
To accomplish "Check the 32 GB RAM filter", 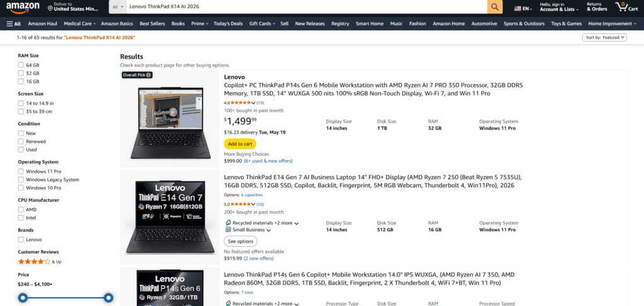I will pyautogui.click(x=21, y=73).
